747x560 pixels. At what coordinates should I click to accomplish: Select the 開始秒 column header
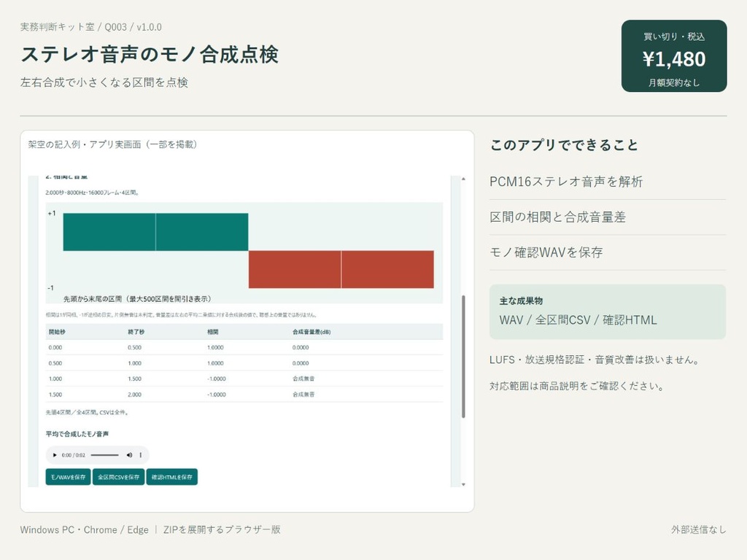click(57, 332)
